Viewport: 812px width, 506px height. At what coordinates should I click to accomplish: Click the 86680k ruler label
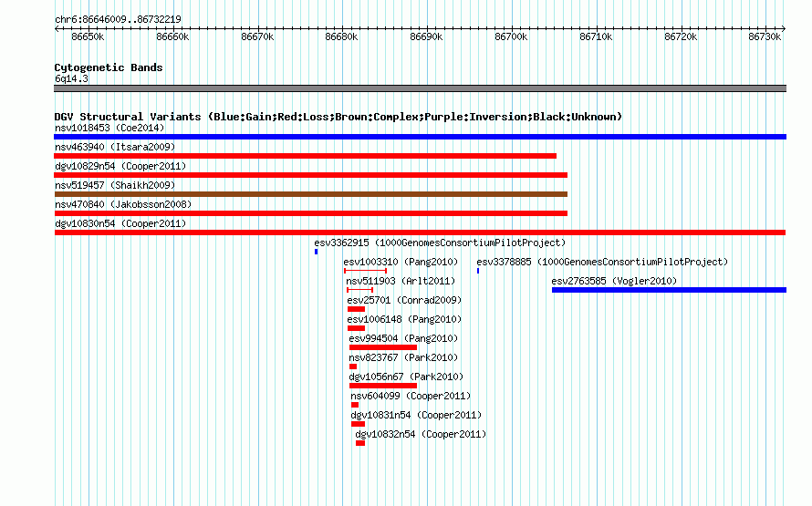click(x=341, y=36)
